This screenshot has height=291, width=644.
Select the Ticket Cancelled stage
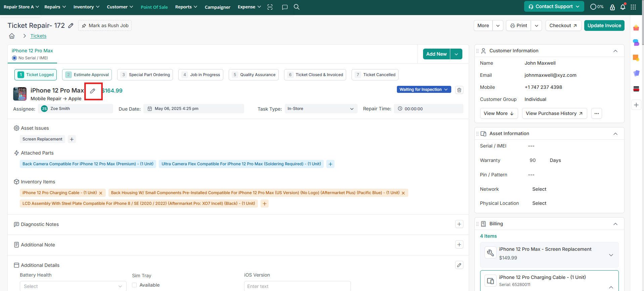tap(375, 75)
